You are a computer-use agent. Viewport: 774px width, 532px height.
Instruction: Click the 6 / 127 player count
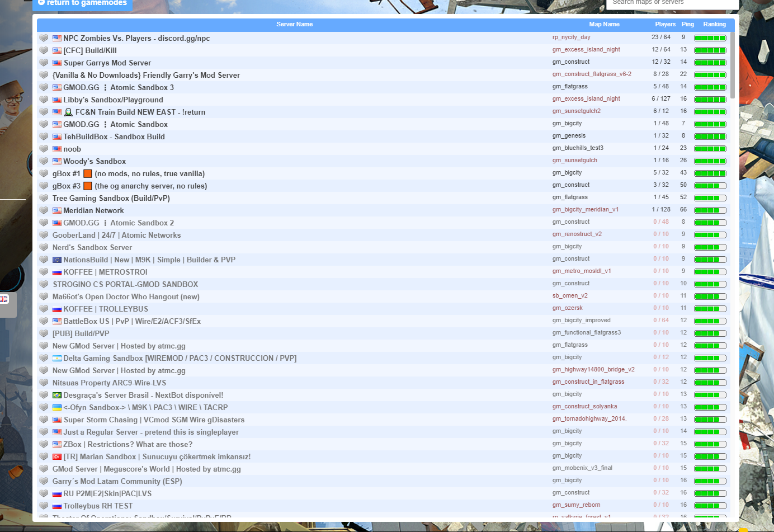pos(661,99)
